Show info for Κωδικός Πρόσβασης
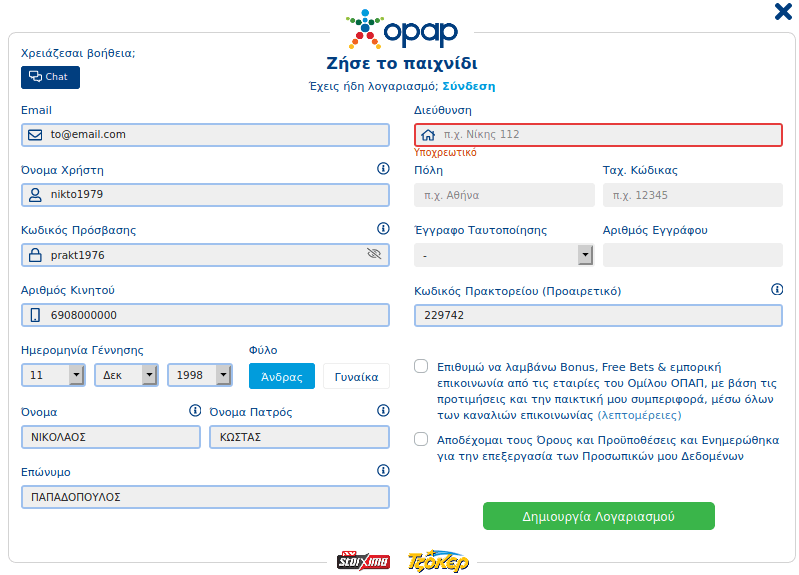Image resolution: width=799 pixels, height=575 pixels. (x=383, y=228)
